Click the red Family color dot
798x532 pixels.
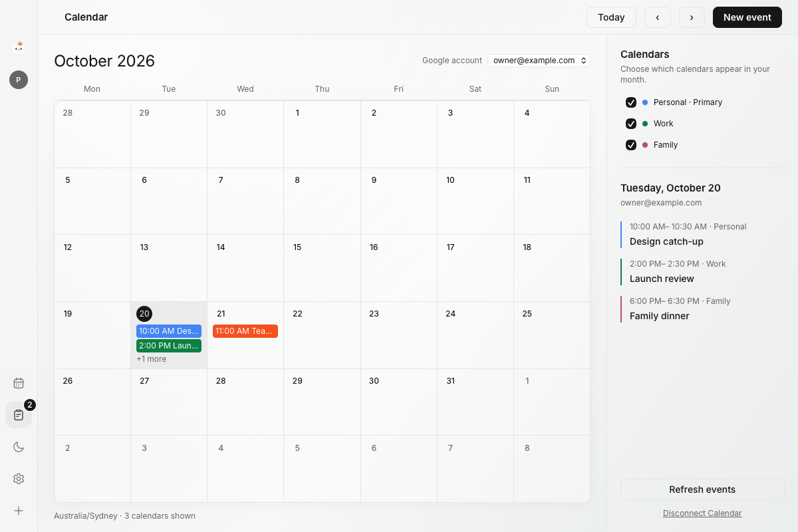click(645, 145)
